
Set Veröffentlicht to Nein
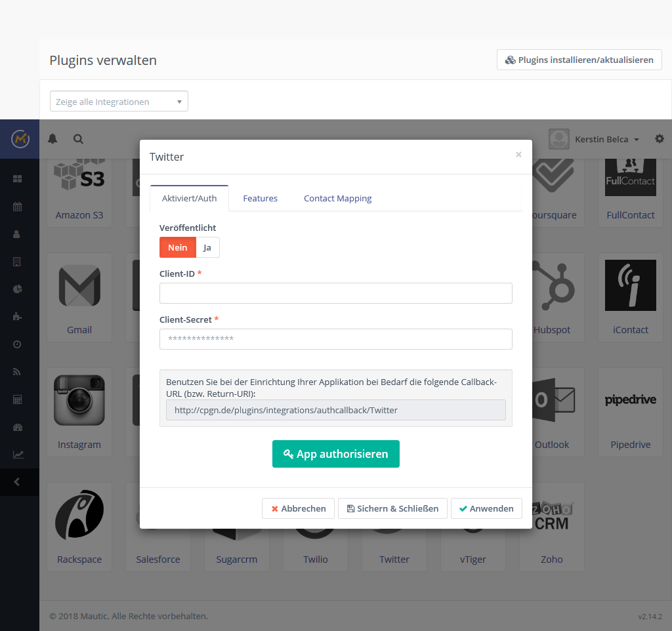point(177,247)
